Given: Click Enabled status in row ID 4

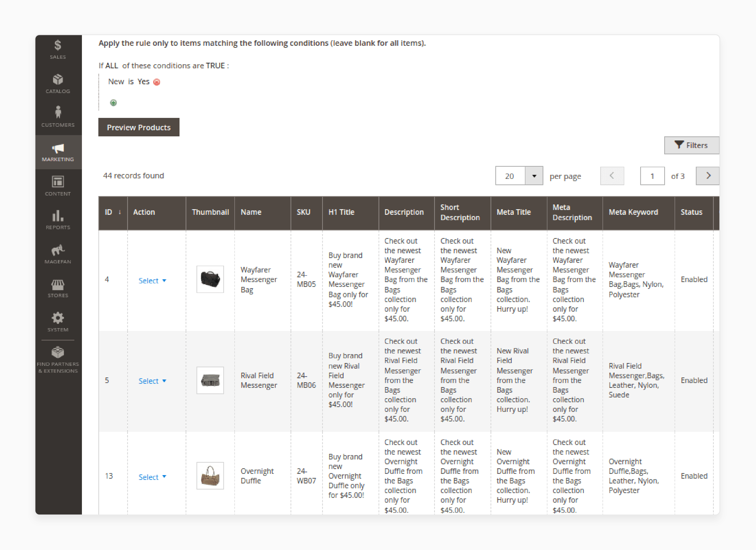Looking at the screenshot, I should point(694,280).
